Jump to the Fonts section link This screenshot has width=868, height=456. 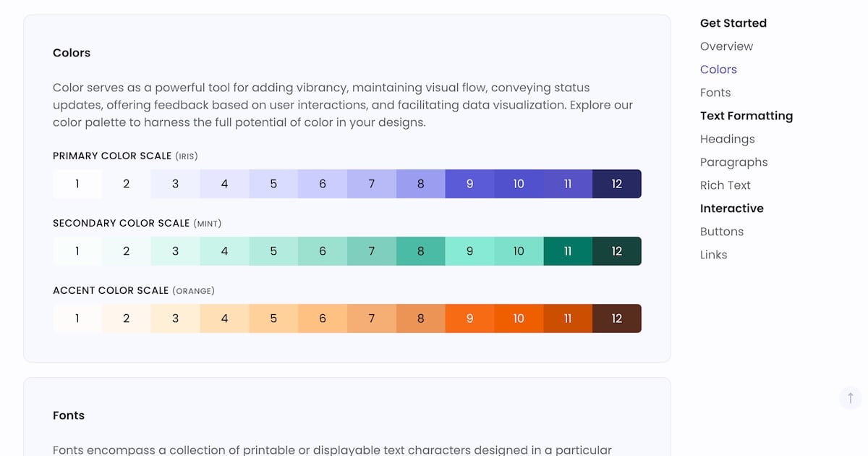click(x=715, y=93)
